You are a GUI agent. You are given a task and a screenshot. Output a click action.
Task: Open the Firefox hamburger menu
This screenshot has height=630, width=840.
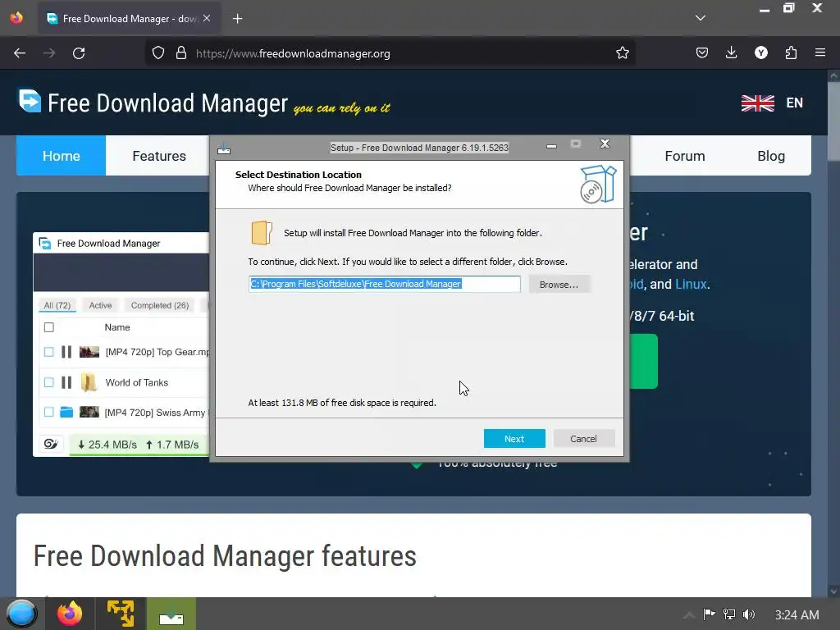[x=820, y=52]
